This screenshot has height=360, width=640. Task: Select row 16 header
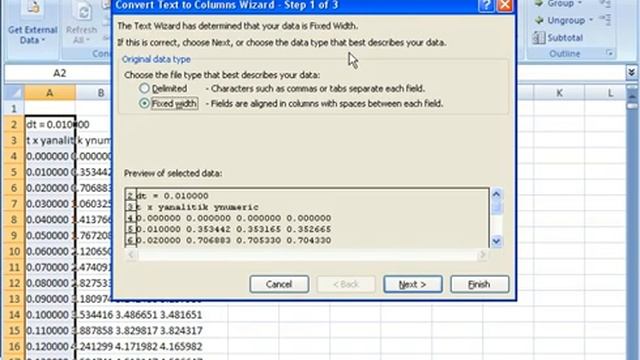(14, 346)
